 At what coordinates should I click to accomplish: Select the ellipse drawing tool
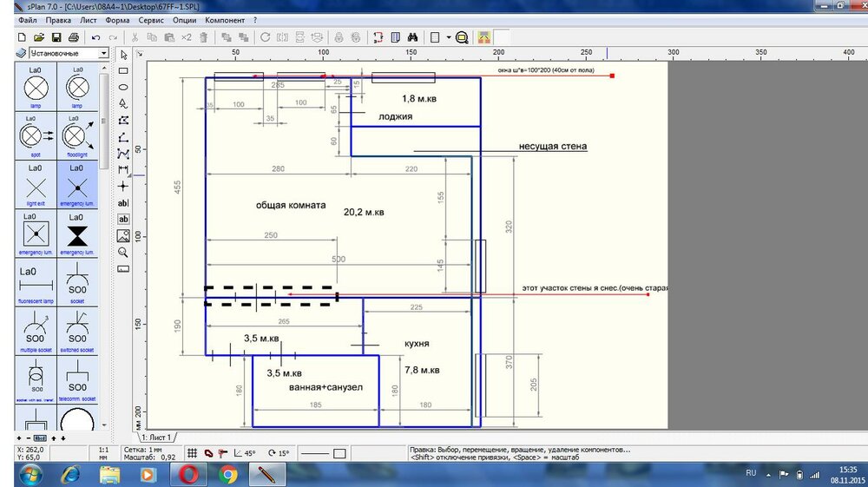point(123,87)
